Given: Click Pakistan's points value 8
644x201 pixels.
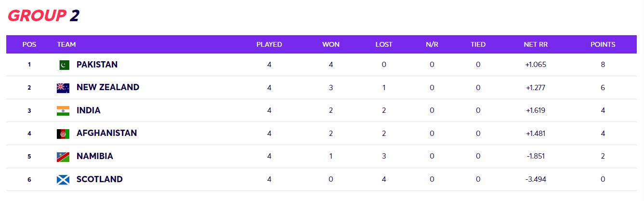Looking at the screenshot, I should click(603, 65).
